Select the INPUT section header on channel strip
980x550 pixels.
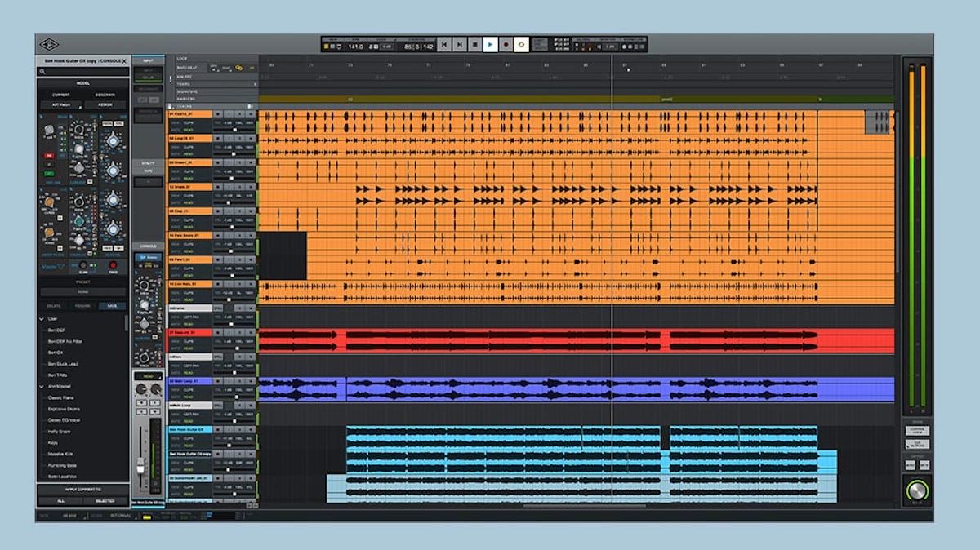click(148, 60)
